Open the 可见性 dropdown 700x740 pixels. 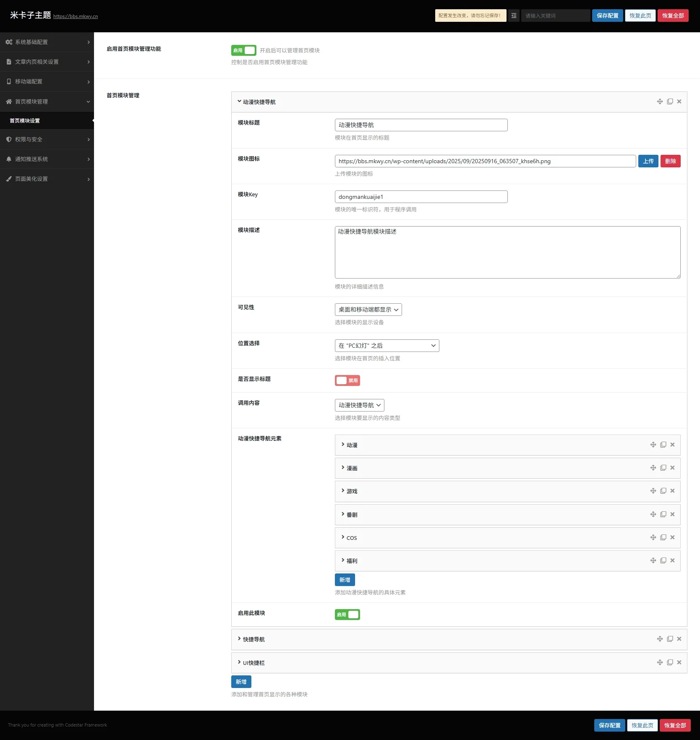point(368,310)
